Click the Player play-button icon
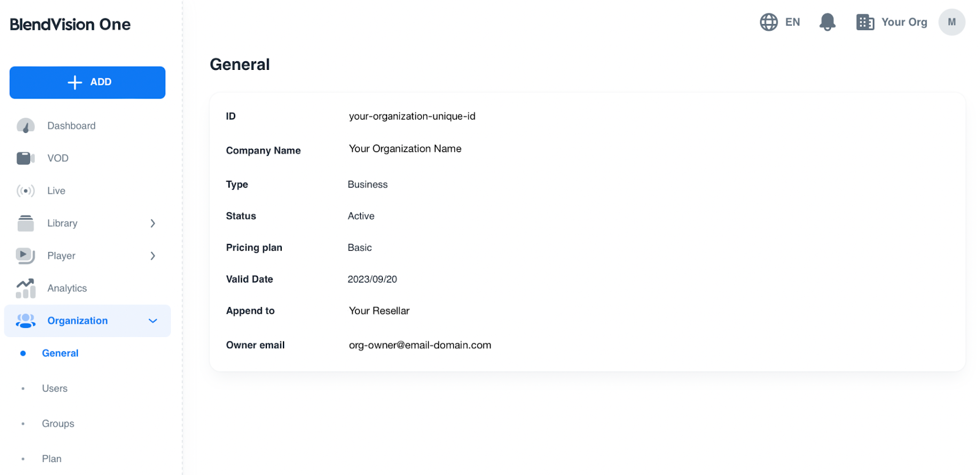 pyautogui.click(x=26, y=256)
